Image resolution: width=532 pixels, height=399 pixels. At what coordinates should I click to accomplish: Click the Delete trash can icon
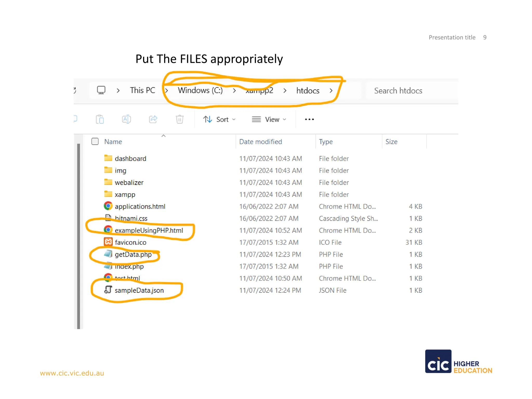[x=179, y=119]
